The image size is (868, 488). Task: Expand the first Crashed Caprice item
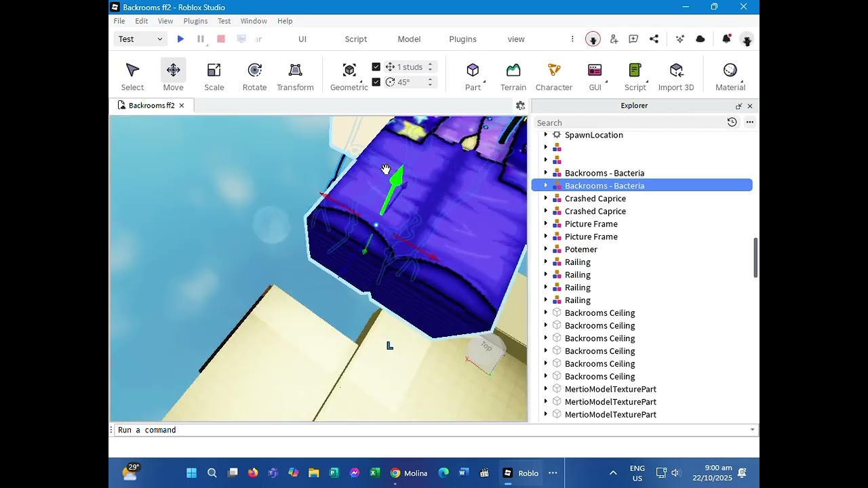pyautogui.click(x=546, y=199)
